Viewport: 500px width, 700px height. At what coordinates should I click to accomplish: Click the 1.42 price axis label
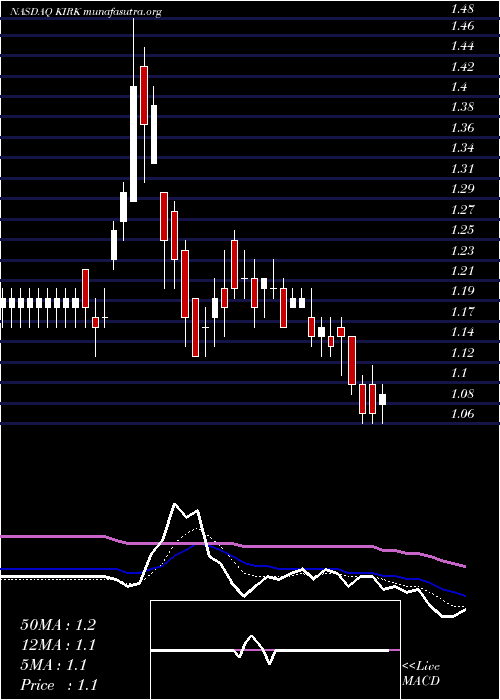click(x=462, y=67)
